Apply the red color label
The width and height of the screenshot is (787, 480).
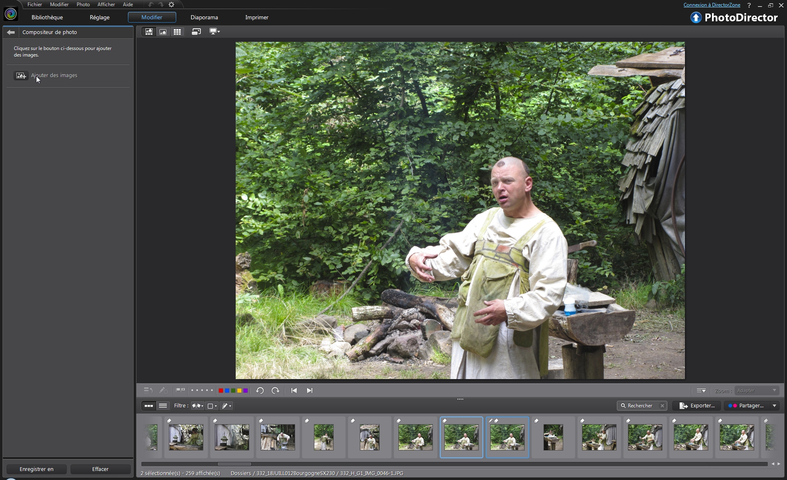tap(221, 390)
